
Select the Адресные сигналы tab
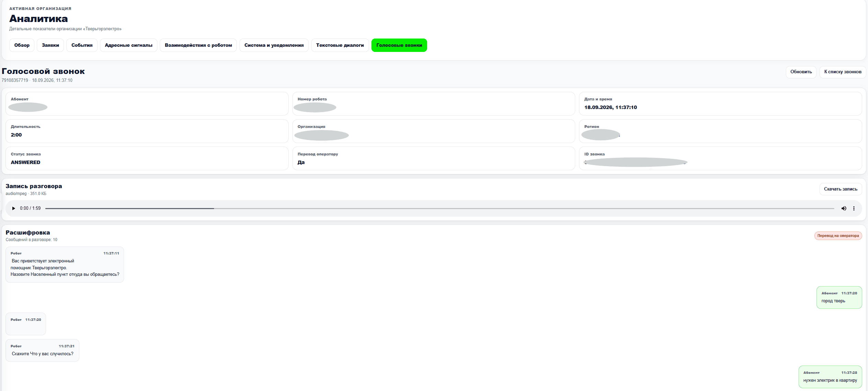point(129,45)
